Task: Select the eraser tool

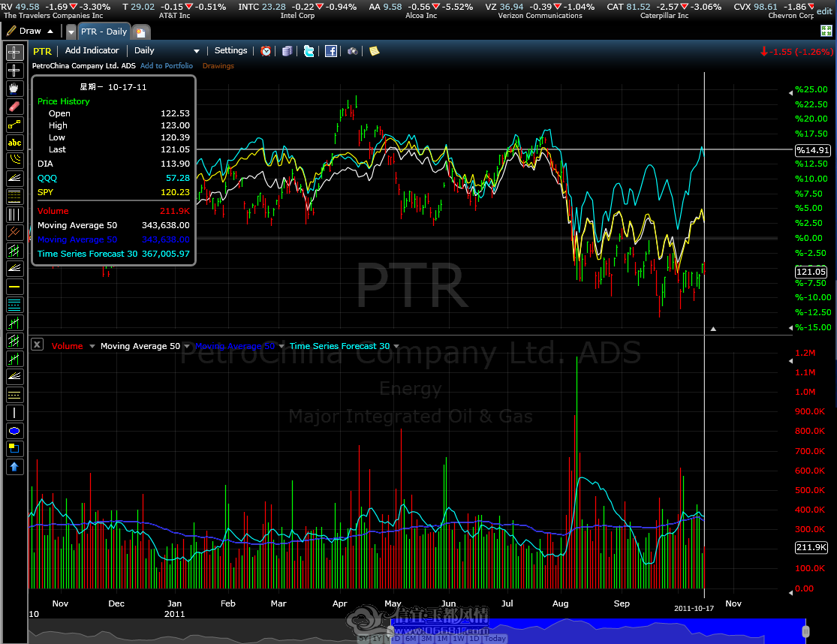Action: coord(14,106)
